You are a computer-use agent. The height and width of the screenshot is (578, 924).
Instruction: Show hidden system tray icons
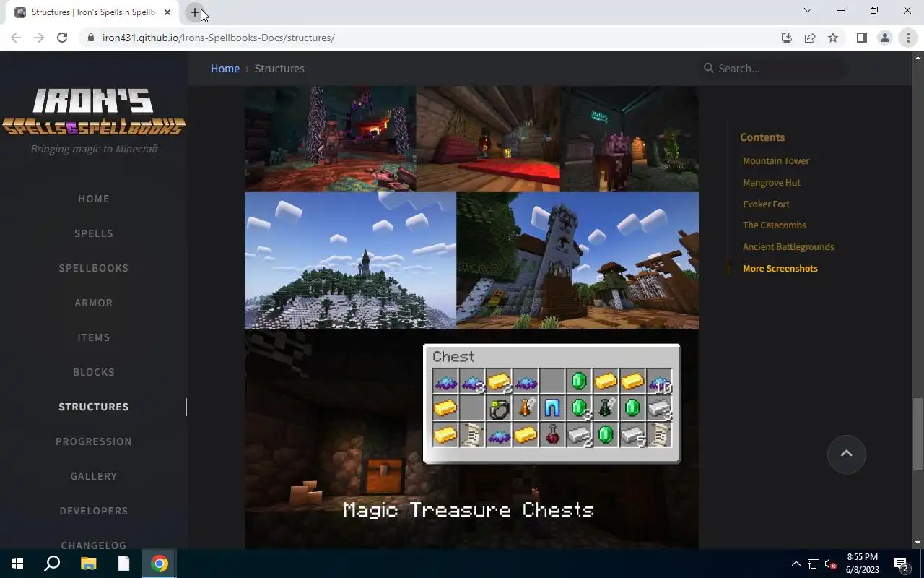pyautogui.click(x=796, y=564)
